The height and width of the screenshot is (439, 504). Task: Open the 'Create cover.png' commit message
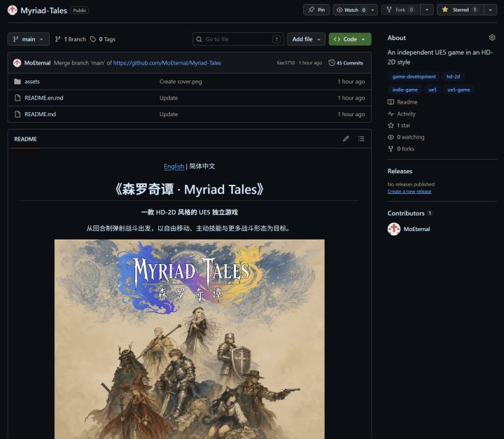(x=181, y=82)
